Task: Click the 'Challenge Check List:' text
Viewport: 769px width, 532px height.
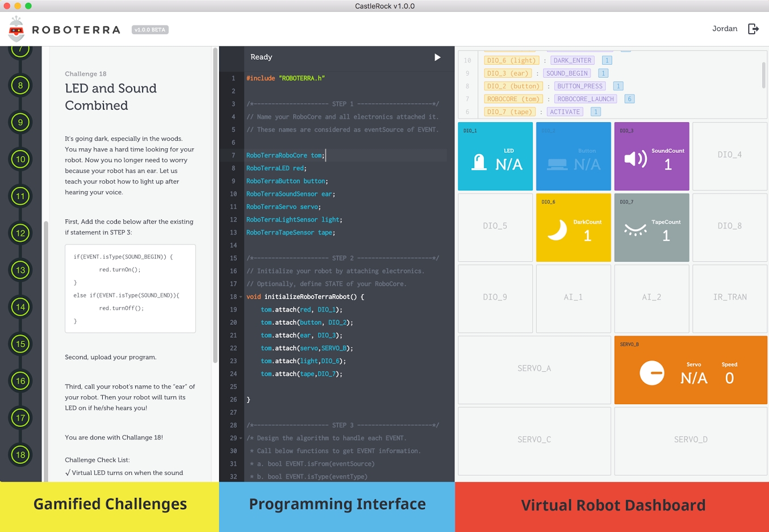Action: coord(97,460)
